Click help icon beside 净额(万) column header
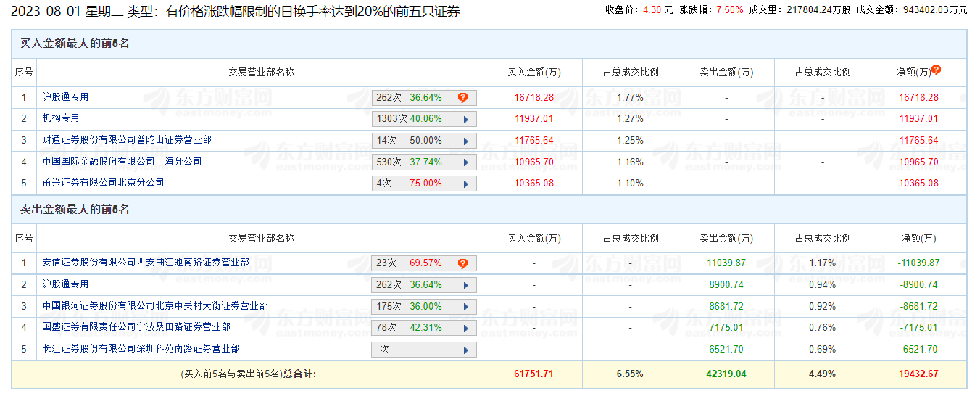Image resolution: width=980 pixels, height=412 pixels. click(936, 70)
